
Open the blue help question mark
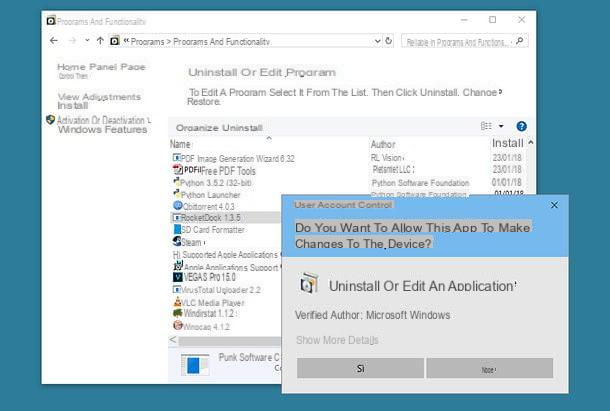point(521,126)
